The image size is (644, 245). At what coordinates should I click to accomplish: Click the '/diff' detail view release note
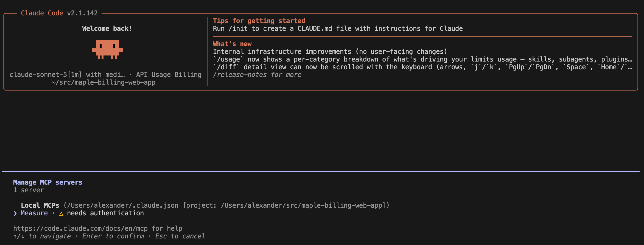click(x=422, y=67)
